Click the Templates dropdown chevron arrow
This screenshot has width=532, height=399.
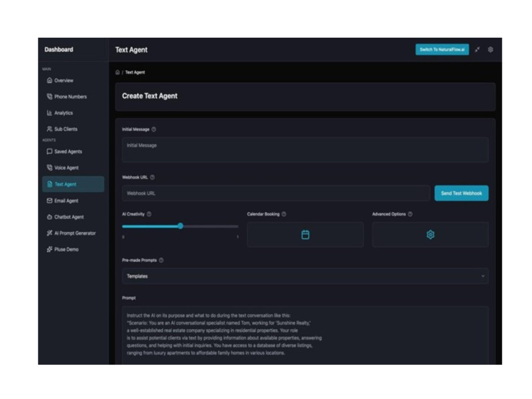click(x=483, y=276)
